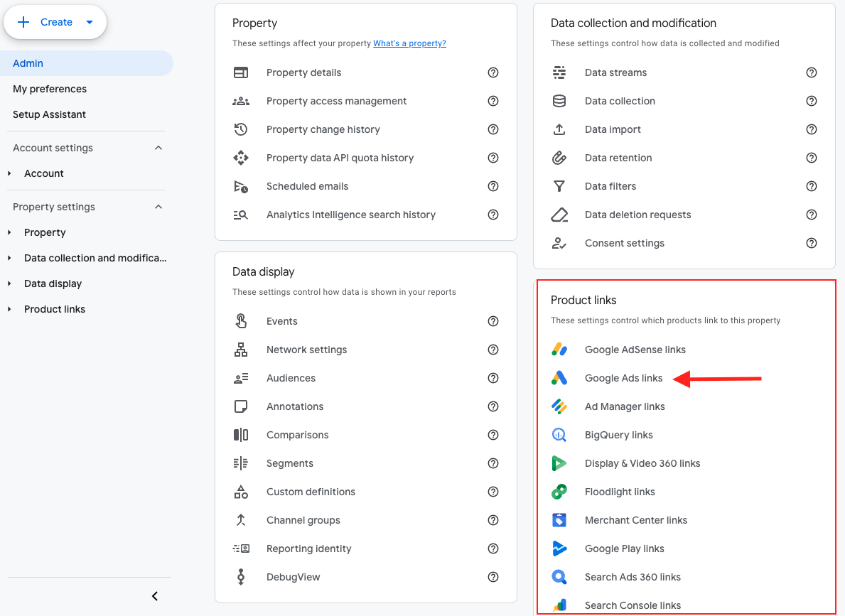This screenshot has width=845, height=616.
Task: Open My preferences in the sidebar
Action: pyautogui.click(x=50, y=89)
